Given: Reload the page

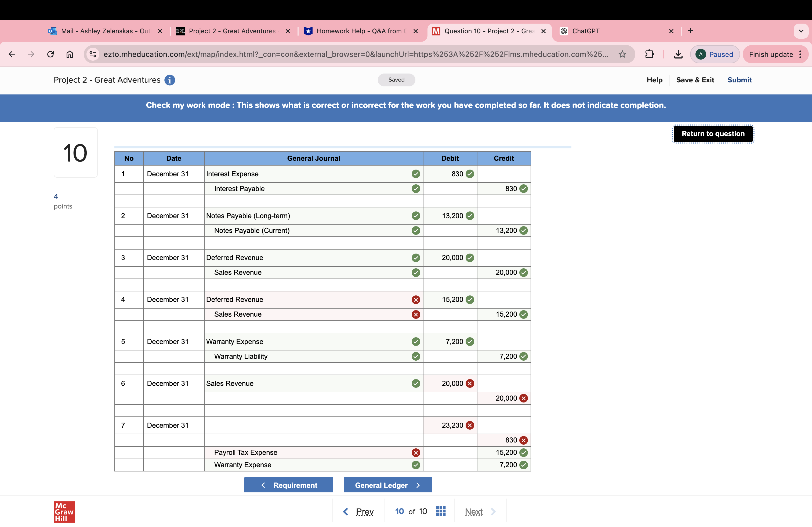Looking at the screenshot, I should tap(50, 54).
